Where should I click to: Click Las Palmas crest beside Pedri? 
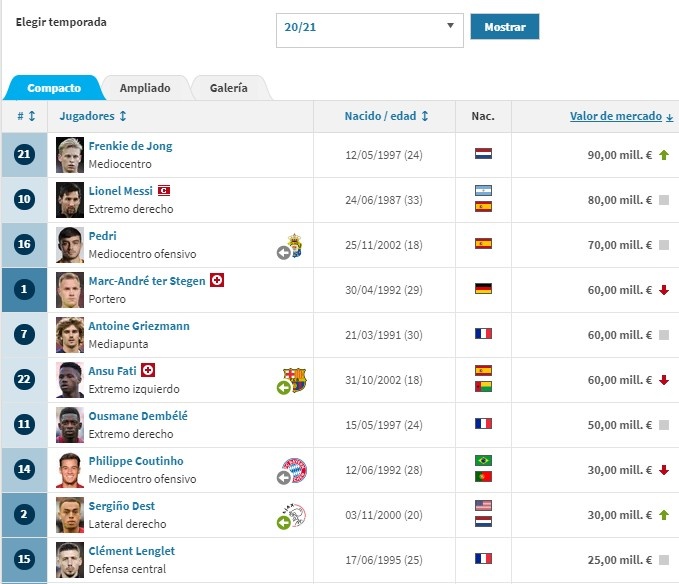pos(294,244)
